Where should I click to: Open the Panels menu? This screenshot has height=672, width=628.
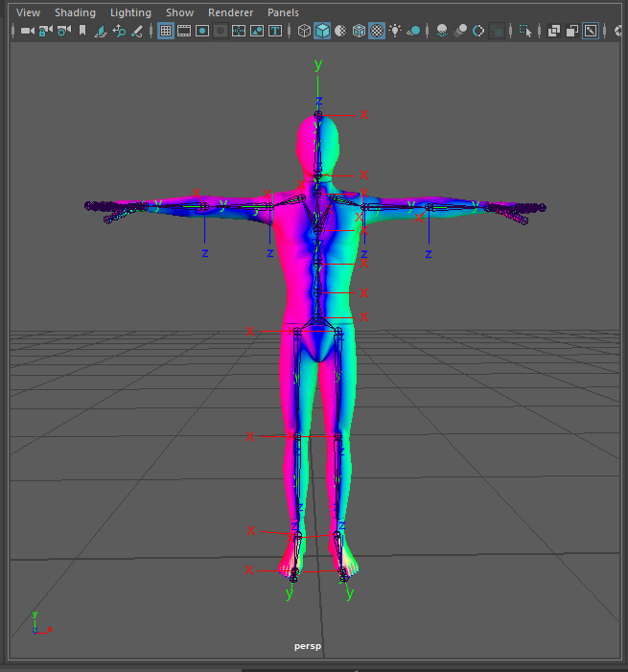click(283, 12)
